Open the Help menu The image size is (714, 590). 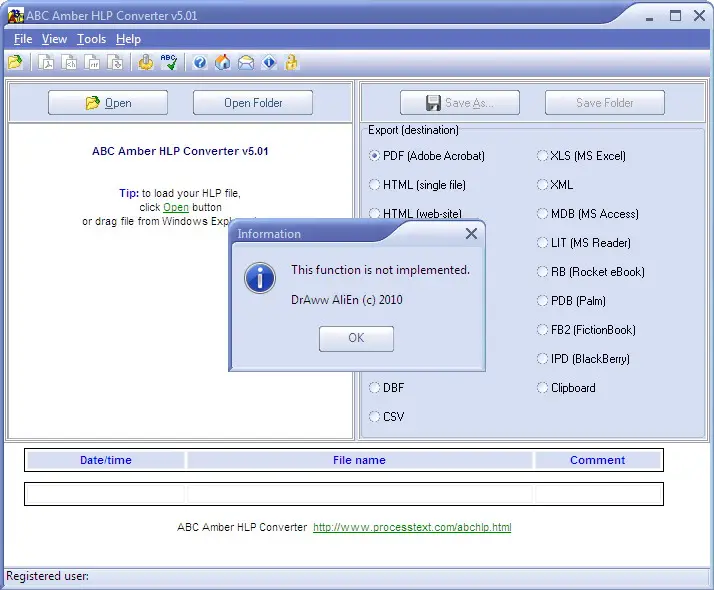click(128, 39)
